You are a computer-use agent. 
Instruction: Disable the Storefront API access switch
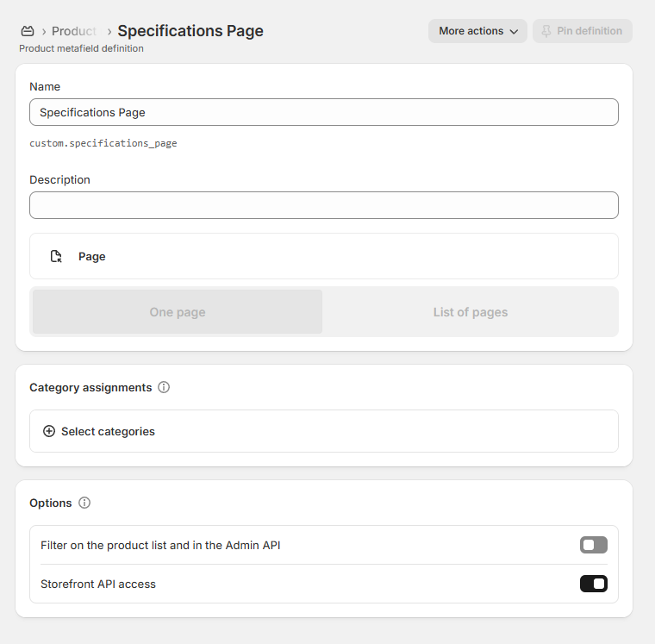point(593,584)
